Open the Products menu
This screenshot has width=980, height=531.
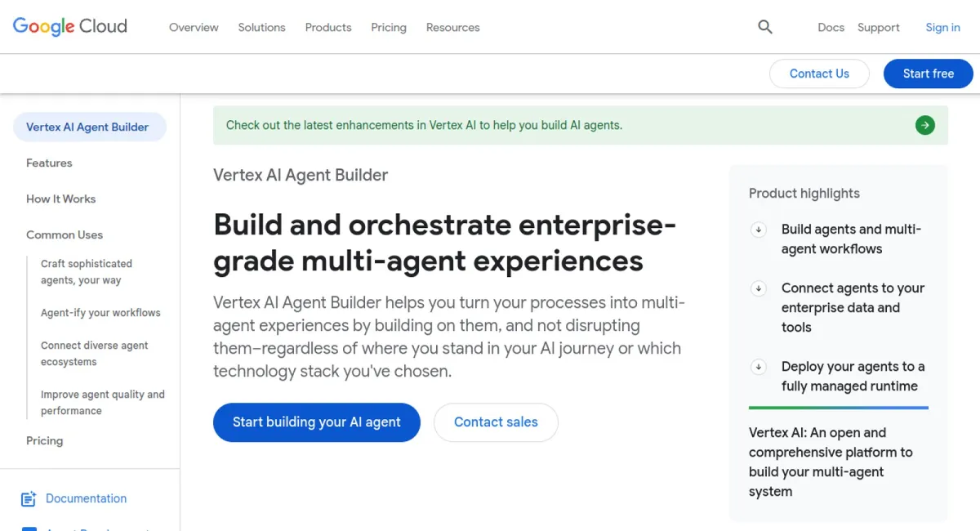pyautogui.click(x=328, y=27)
